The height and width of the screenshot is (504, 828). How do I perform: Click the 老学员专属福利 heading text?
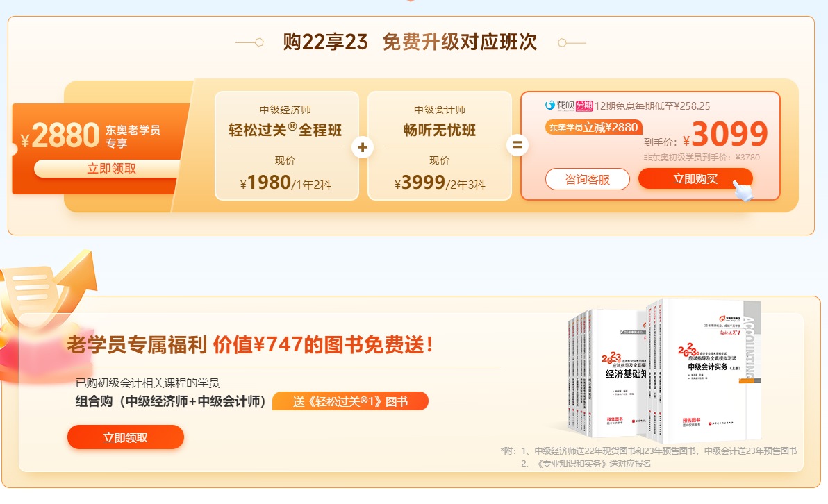(x=137, y=344)
